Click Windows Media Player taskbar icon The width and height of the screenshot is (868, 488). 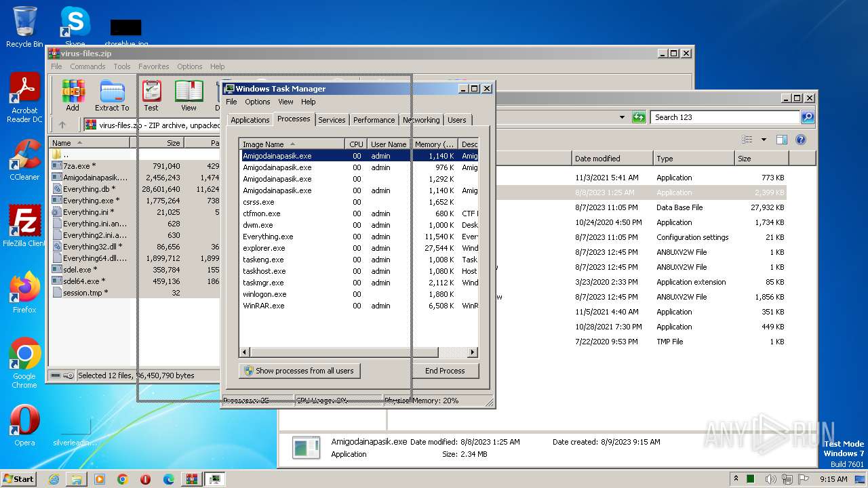tap(100, 479)
